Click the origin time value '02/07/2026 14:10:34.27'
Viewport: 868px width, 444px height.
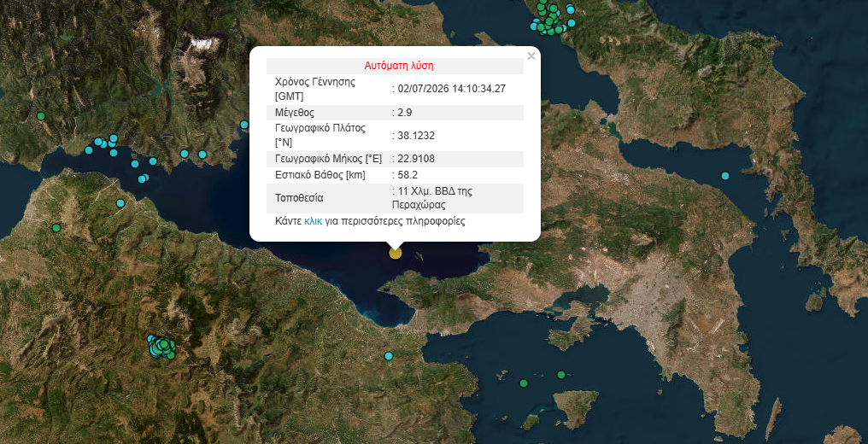click(452, 89)
